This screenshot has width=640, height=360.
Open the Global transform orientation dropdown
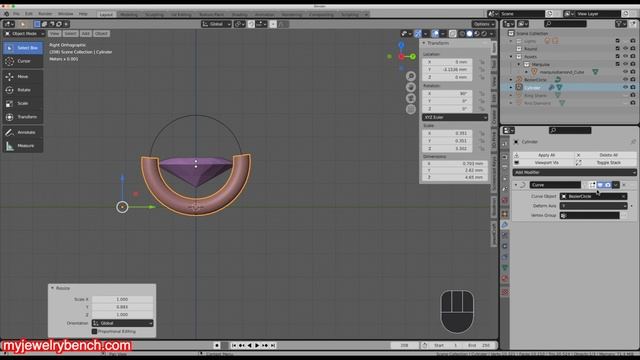click(x=216, y=24)
